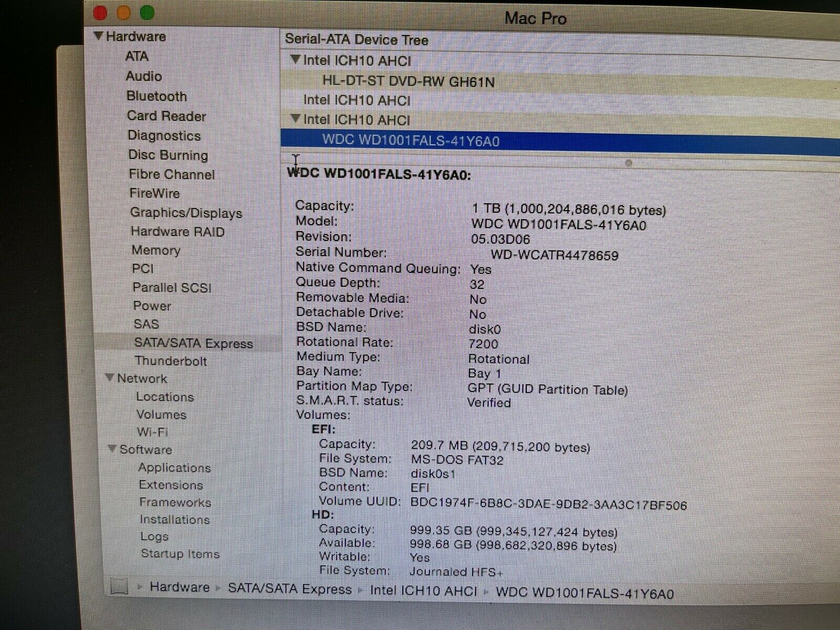
Task: Select Audio in the sidebar
Action: 144,76
